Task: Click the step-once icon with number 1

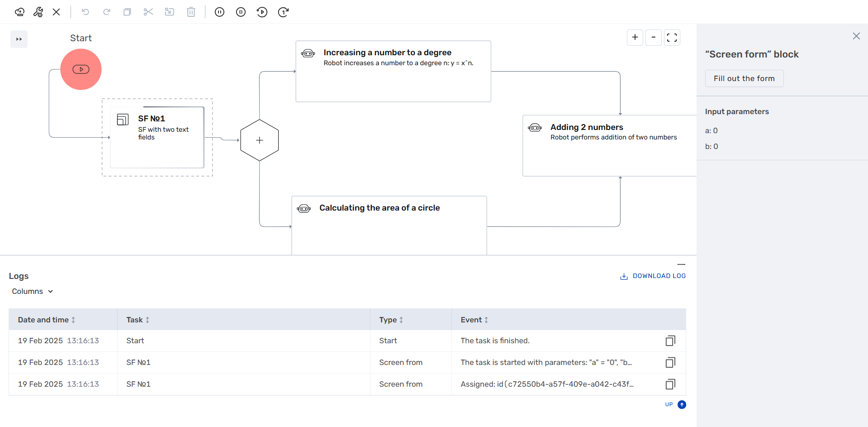Action: (283, 12)
